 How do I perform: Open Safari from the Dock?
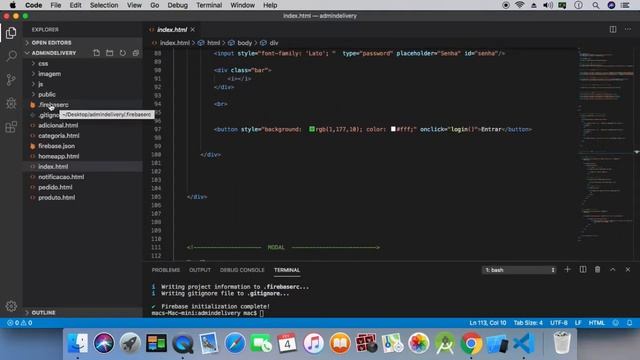[235, 343]
